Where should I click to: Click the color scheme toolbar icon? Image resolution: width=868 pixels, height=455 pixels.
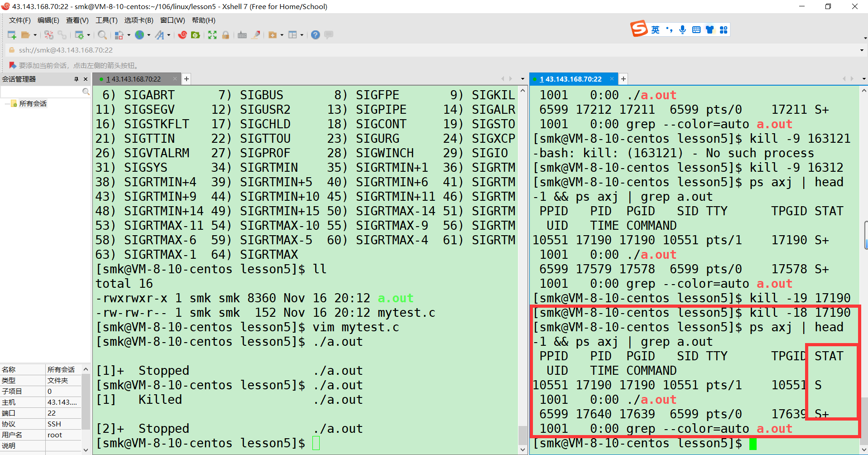click(119, 35)
